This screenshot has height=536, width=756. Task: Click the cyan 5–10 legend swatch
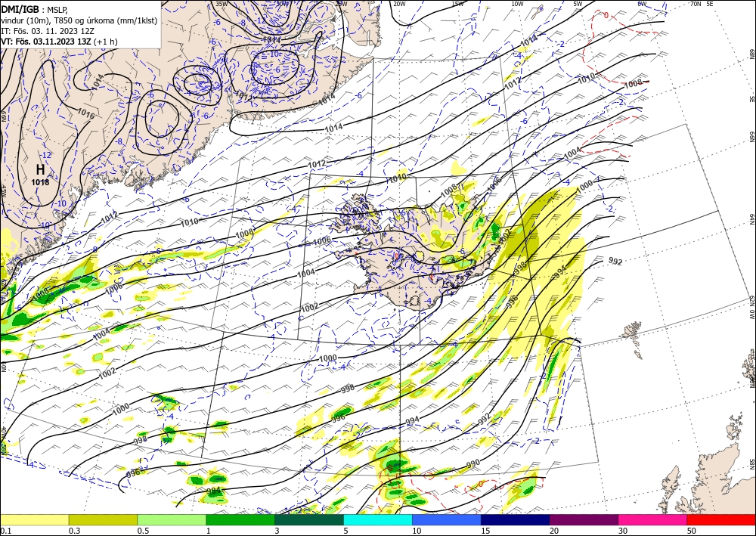click(x=378, y=519)
